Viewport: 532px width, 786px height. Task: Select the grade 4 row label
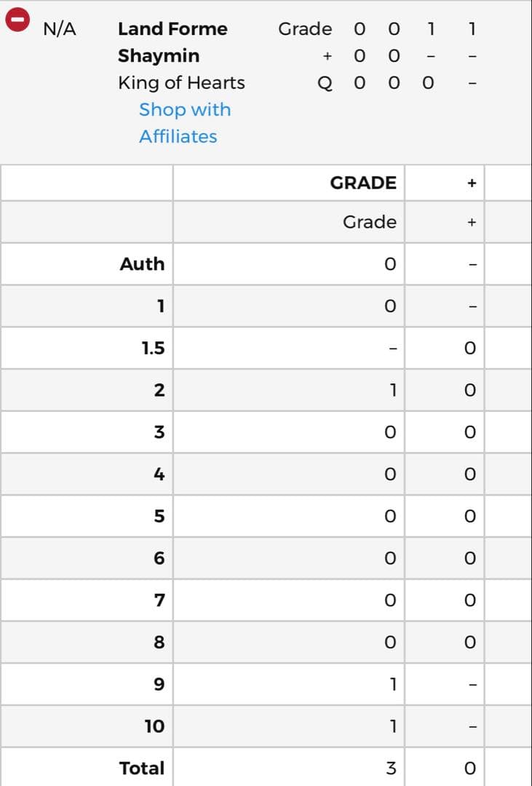(x=159, y=475)
